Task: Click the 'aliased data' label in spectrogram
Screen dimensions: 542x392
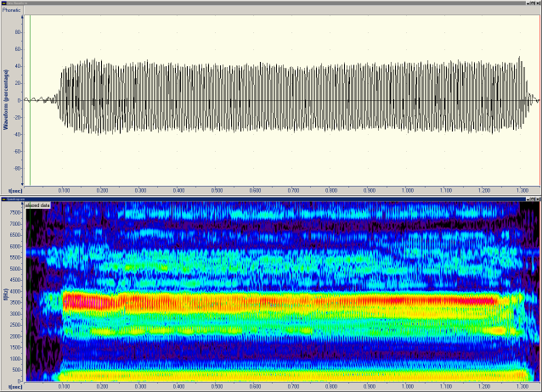Action: 37,205
